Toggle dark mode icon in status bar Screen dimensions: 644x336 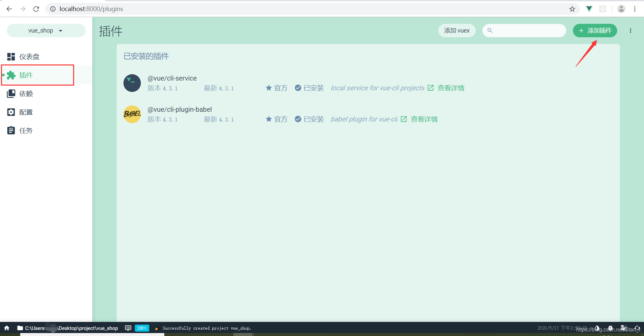[x=597, y=328]
